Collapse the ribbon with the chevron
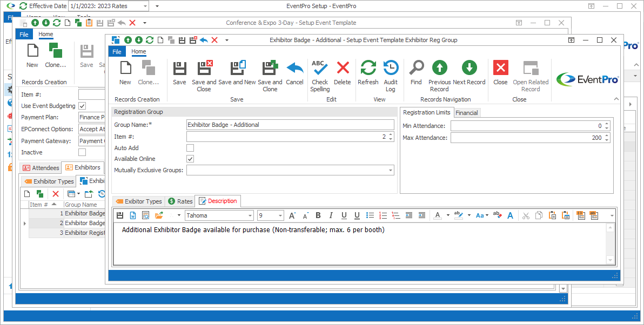644x325 pixels. click(x=616, y=99)
